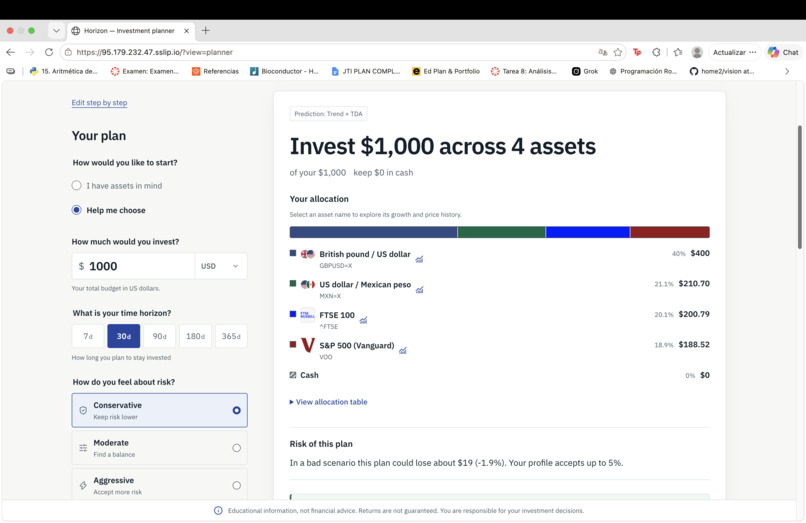Choose the Moderate risk profile
This screenshot has height=523, width=806.
point(159,448)
